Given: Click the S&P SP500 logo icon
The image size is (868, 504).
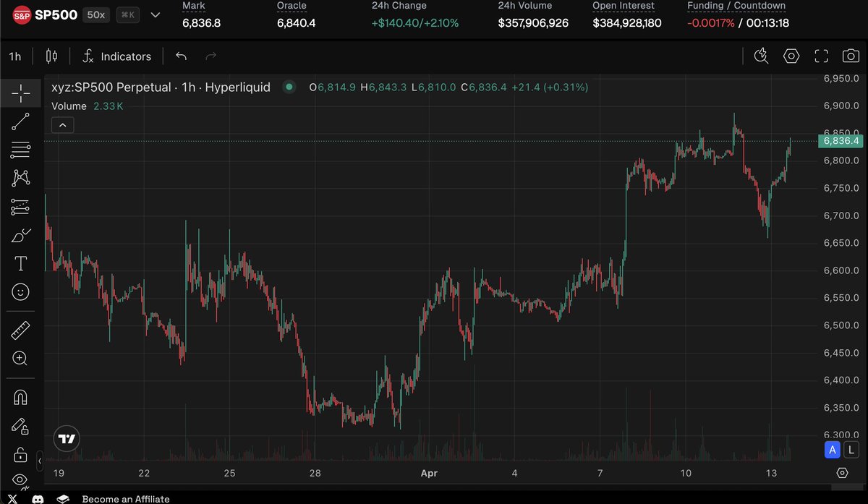Looking at the screenshot, I should tap(22, 14).
